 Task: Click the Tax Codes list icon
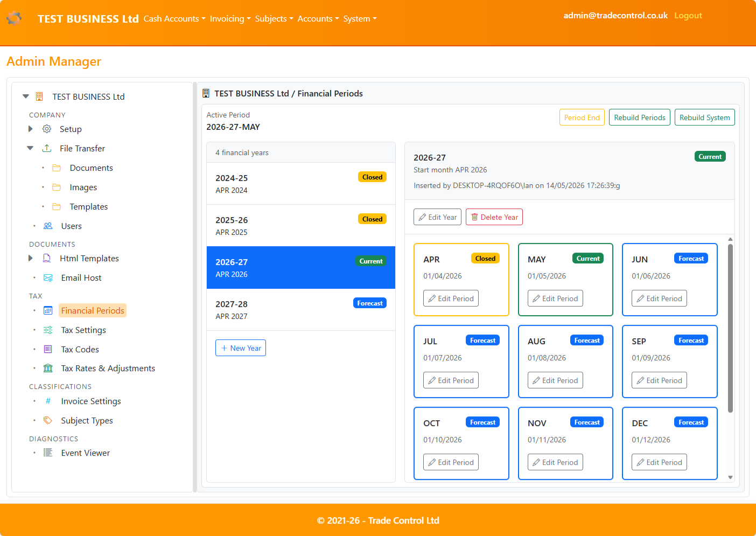(48, 349)
